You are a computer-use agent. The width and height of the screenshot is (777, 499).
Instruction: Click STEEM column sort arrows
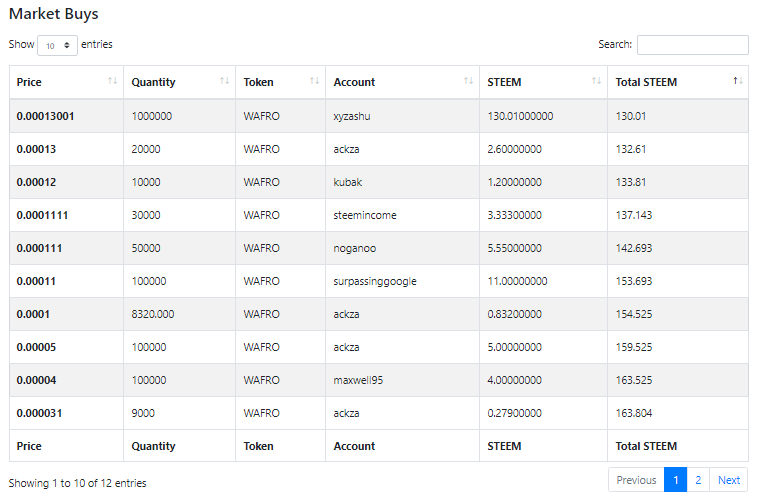(x=597, y=81)
